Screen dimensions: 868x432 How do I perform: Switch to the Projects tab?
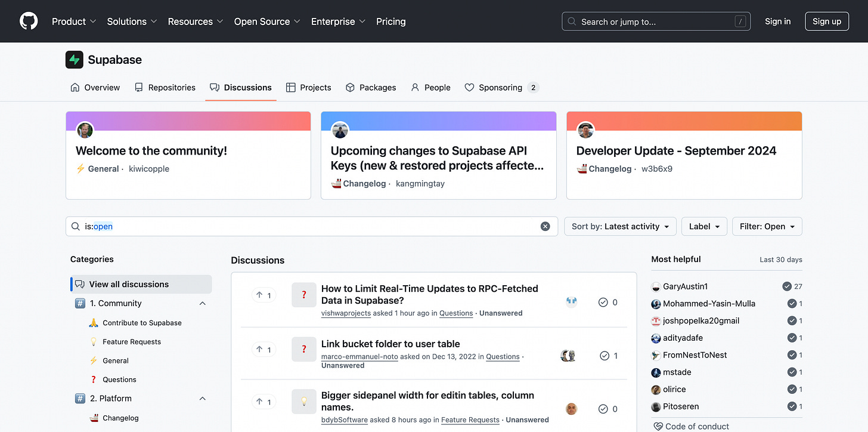point(309,88)
